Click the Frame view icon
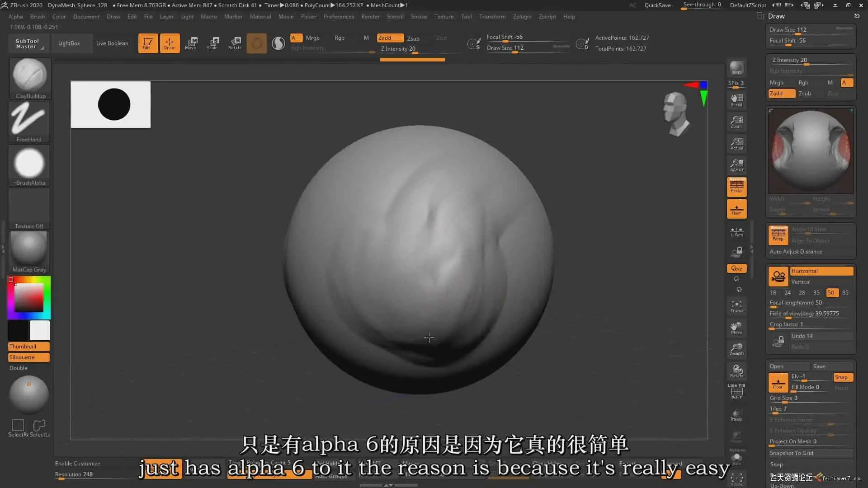The width and height of the screenshot is (868, 488). click(x=736, y=306)
